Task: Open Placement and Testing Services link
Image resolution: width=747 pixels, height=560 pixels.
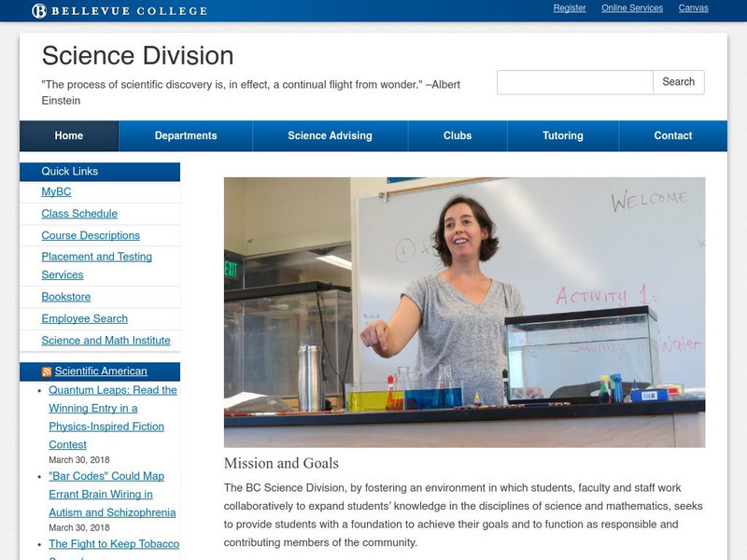Action: [x=97, y=266]
